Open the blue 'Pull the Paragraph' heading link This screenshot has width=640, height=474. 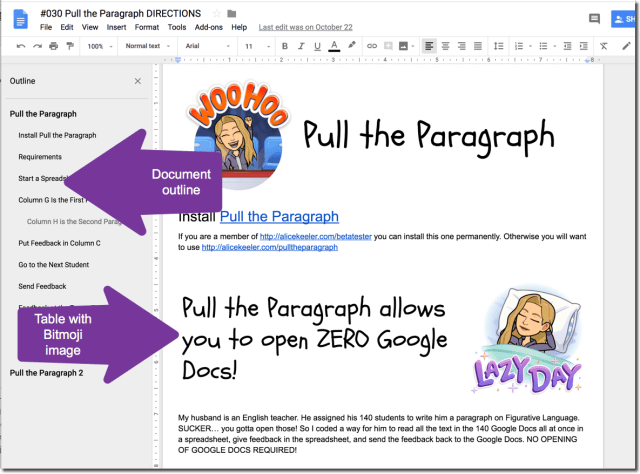pyautogui.click(x=279, y=216)
